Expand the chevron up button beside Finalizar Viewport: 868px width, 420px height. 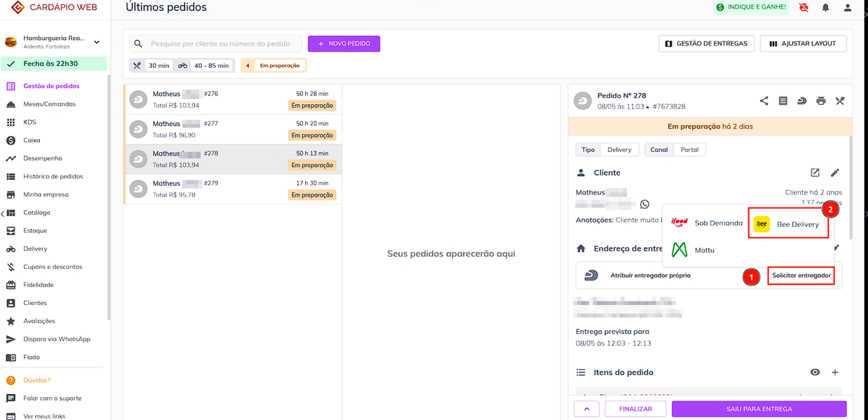click(586, 409)
